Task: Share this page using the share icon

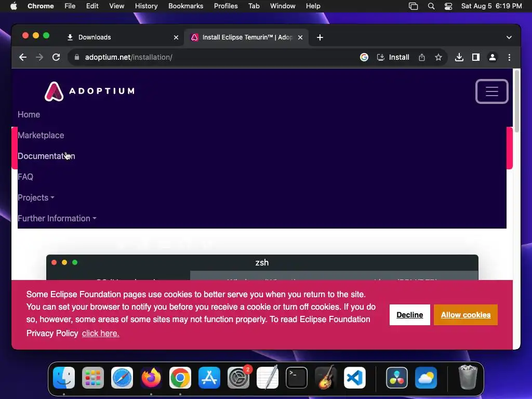Action: point(422,57)
